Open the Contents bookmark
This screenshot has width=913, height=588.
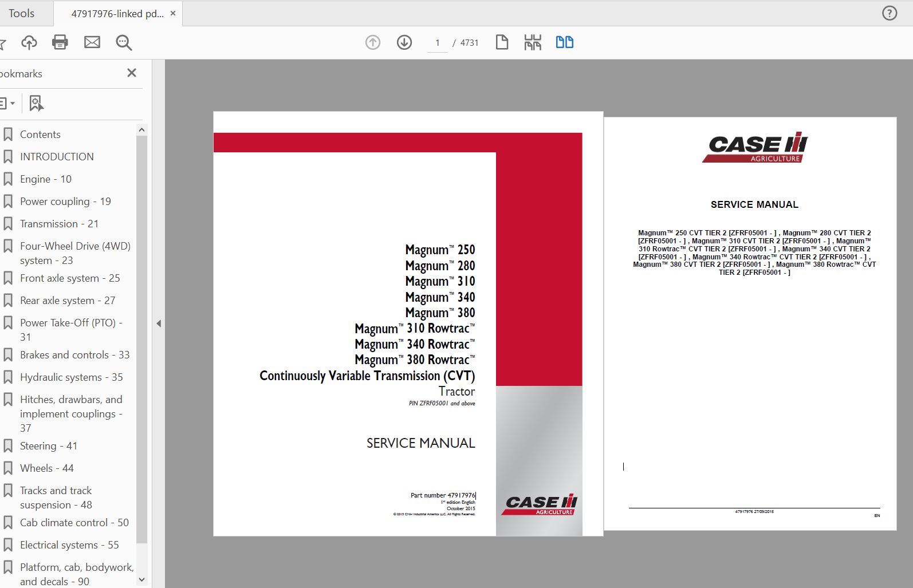pos(40,135)
